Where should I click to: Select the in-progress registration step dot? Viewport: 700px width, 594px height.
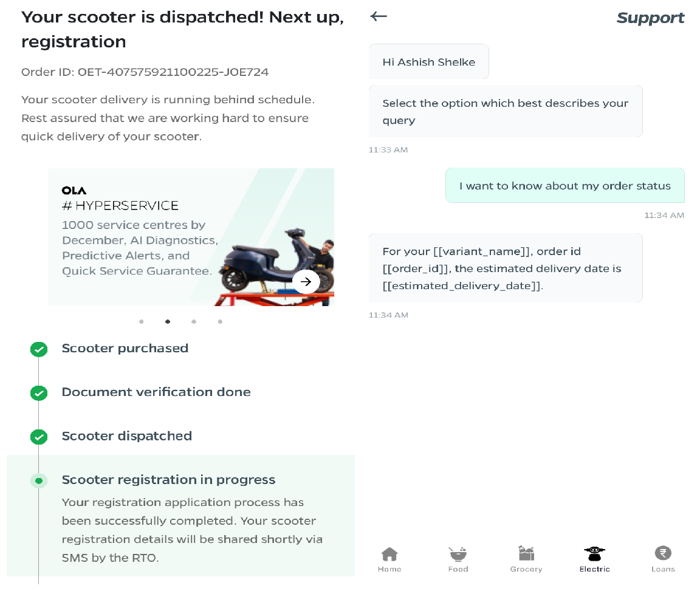tap(39, 481)
